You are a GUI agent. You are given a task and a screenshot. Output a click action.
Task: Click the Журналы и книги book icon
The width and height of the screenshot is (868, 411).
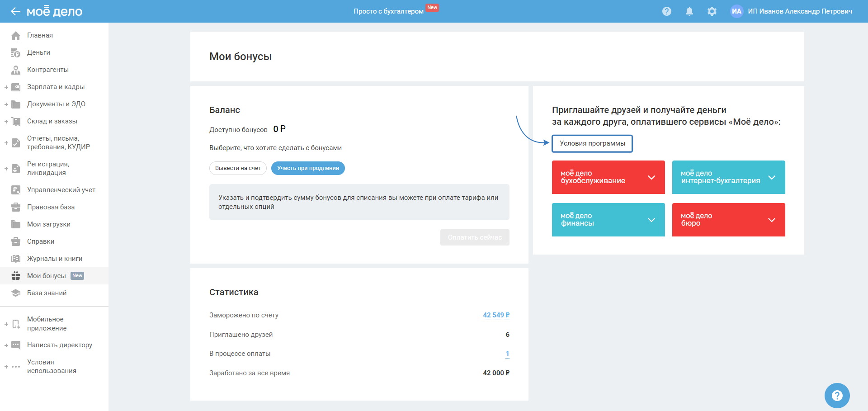[16, 259]
